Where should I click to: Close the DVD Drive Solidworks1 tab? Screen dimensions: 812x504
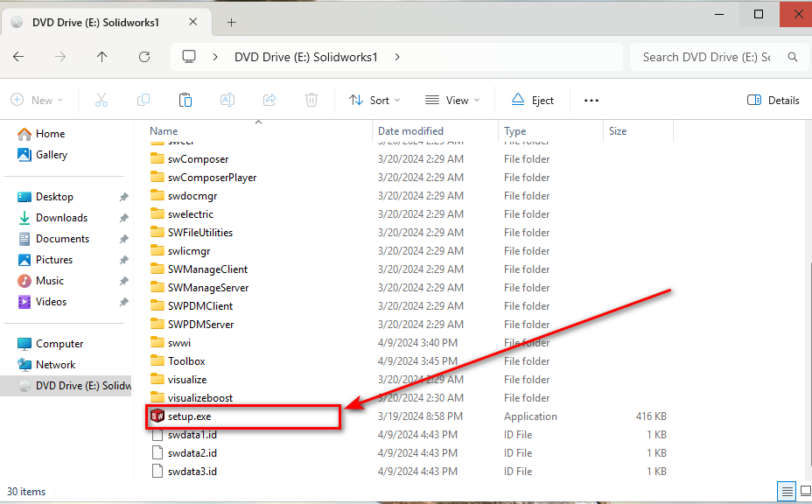(x=192, y=22)
